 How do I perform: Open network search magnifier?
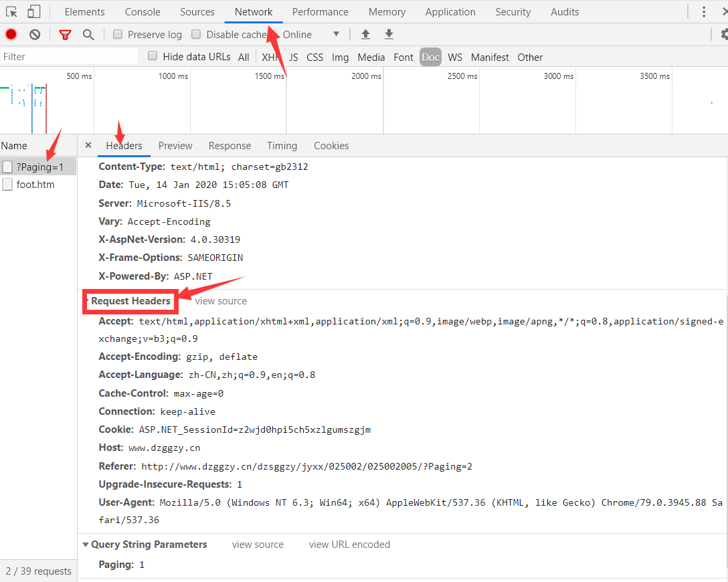click(88, 35)
